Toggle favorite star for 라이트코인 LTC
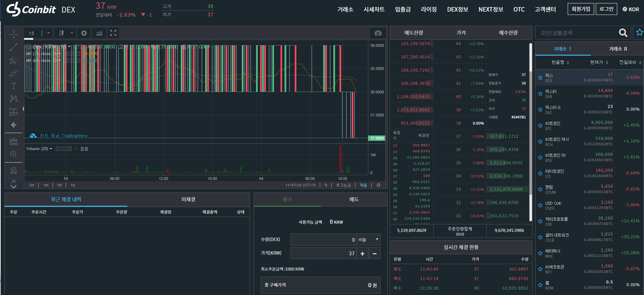Image resolution: width=644 pixels, height=295 pixels. tap(540, 173)
